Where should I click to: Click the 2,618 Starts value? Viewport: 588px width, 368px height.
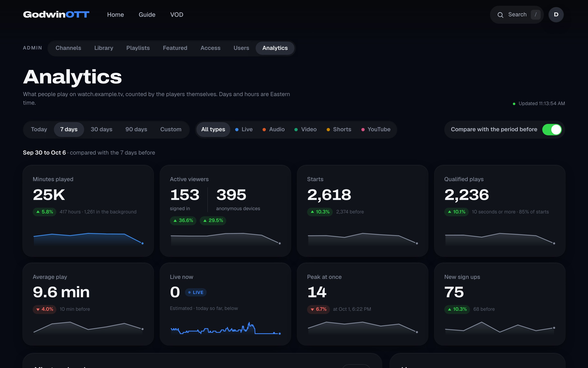(x=329, y=195)
